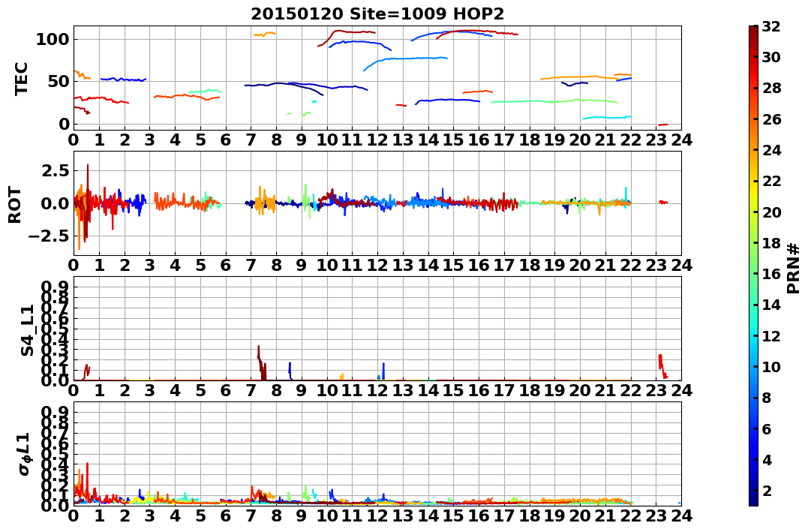This screenshot has width=808, height=532.
Task: Click hour 18 tick under ROT panel
Action: 529,266
